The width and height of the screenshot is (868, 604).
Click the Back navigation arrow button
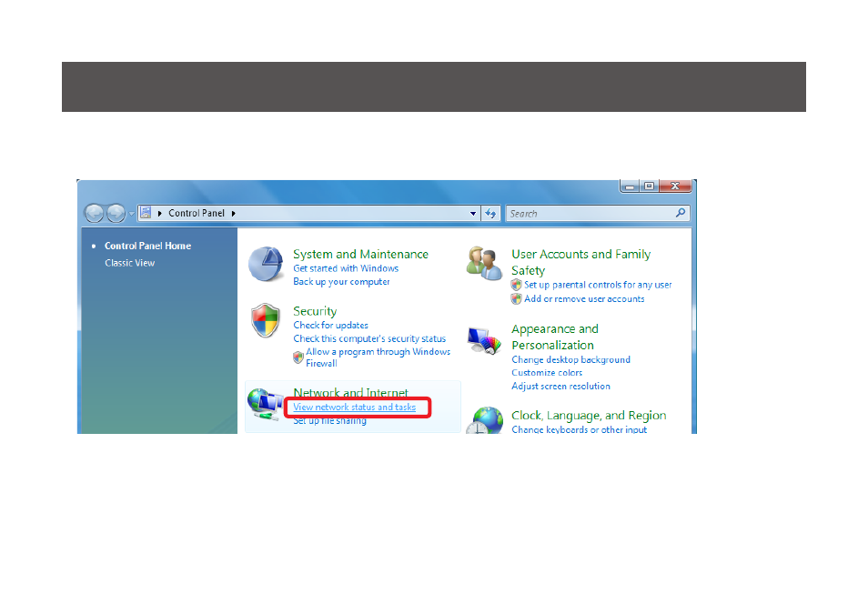pyautogui.click(x=94, y=213)
